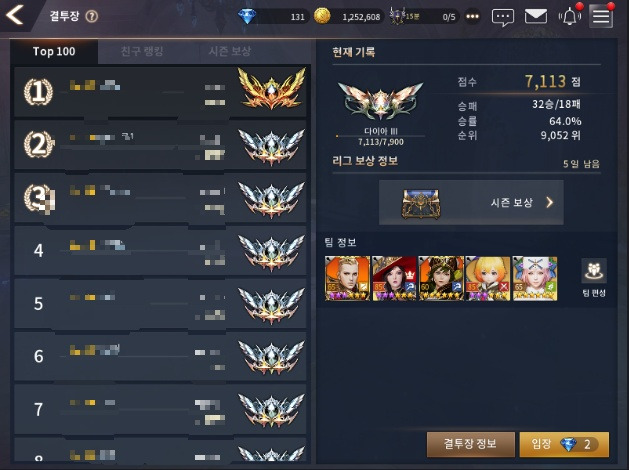Switch to the 시즌 보상 tab
Viewport: 629px width, 470px height.
click(x=229, y=51)
